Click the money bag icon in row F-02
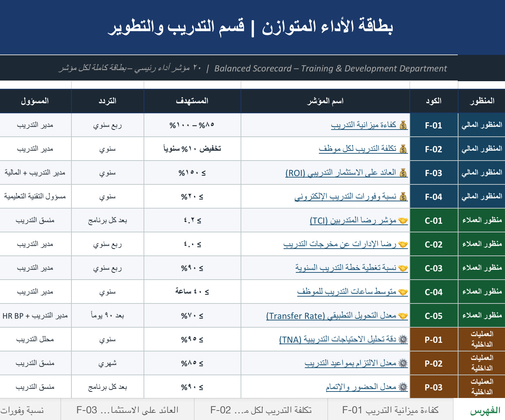 pos(403,149)
